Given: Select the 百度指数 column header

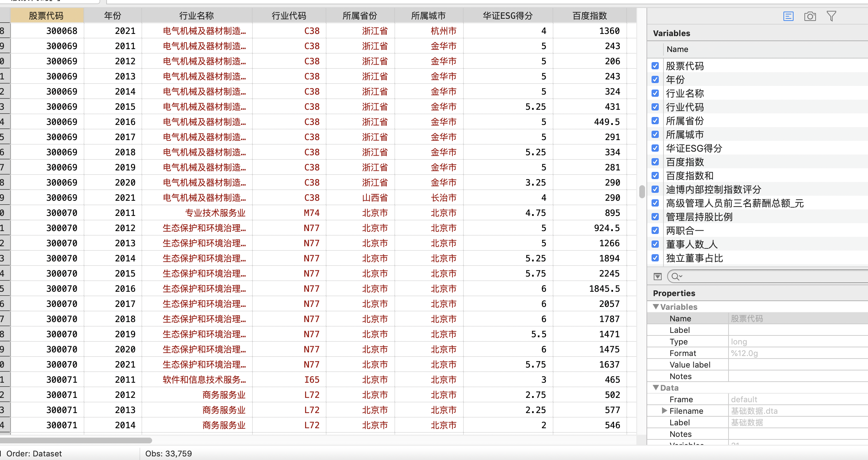Looking at the screenshot, I should [x=589, y=16].
